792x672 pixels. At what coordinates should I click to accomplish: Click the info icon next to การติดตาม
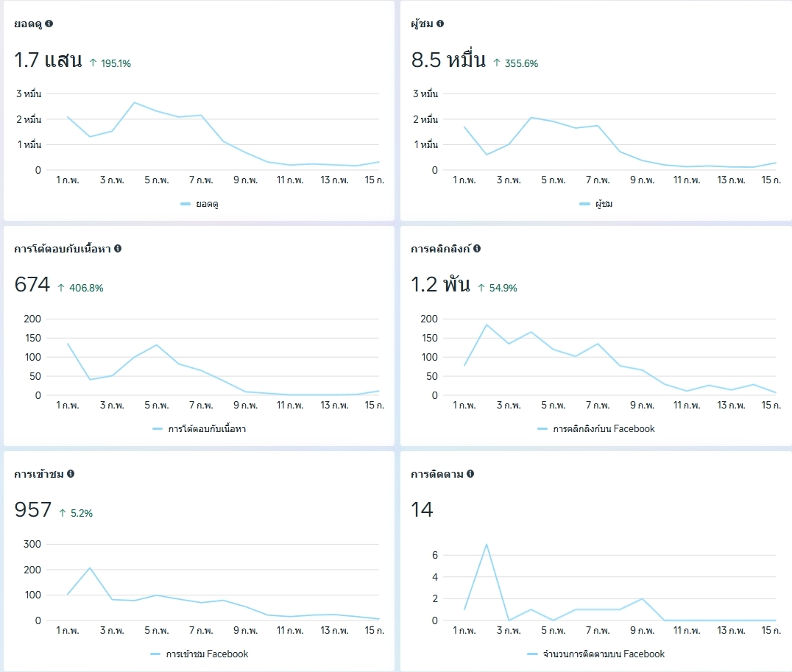point(470,474)
